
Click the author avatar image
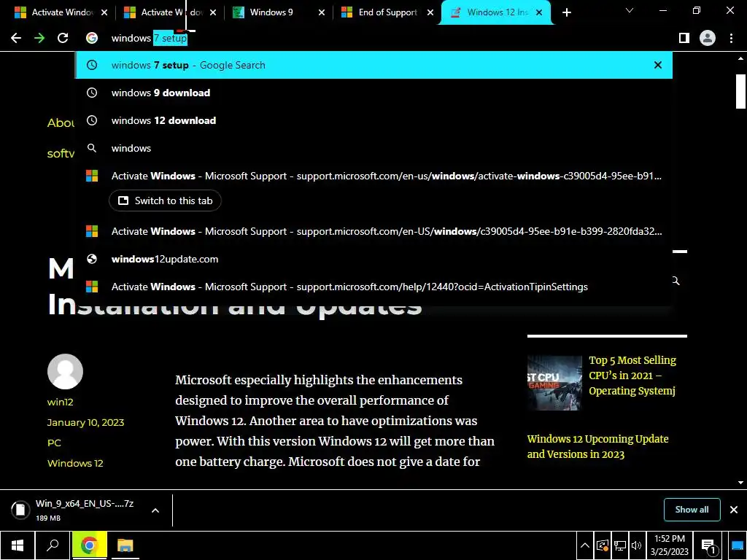pos(65,371)
